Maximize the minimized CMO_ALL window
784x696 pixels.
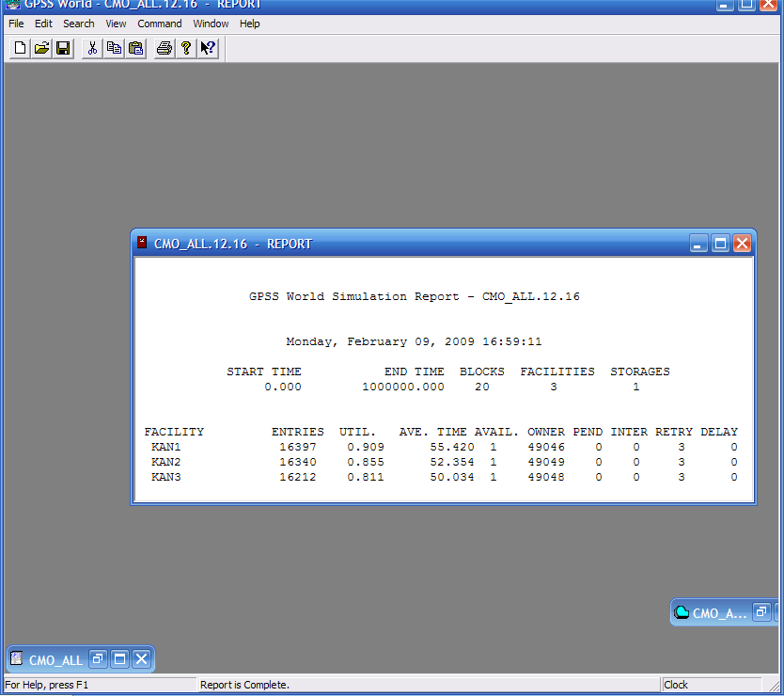point(120,659)
